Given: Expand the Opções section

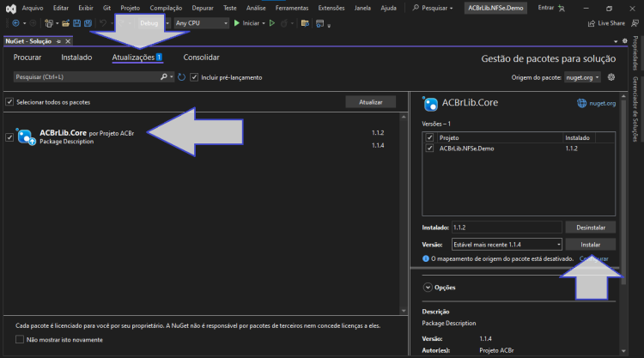Looking at the screenshot, I should [428, 288].
